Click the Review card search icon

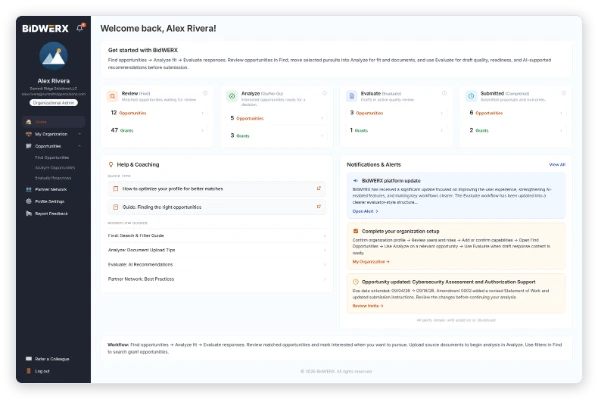[x=113, y=96]
